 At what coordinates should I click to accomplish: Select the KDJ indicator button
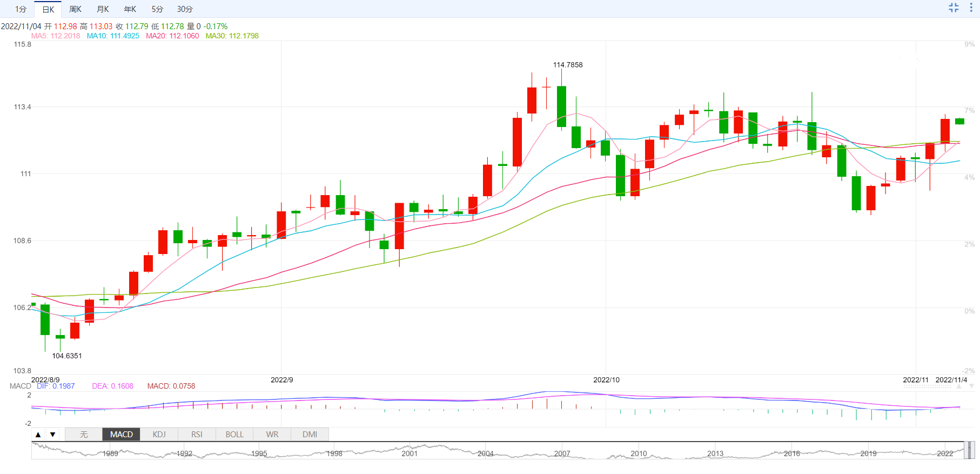pyautogui.click(x=159, y=435)
